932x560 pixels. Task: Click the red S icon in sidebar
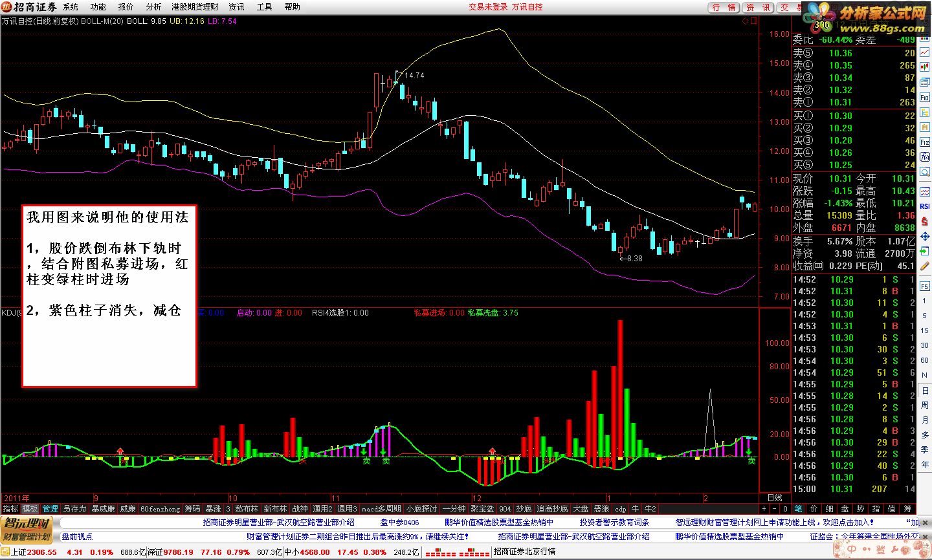point(925,221)
